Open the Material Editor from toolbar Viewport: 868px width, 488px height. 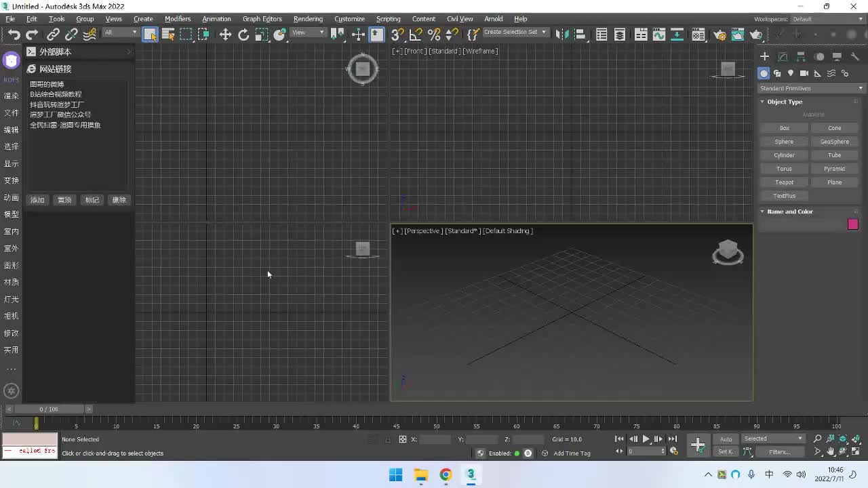point(698,35)
